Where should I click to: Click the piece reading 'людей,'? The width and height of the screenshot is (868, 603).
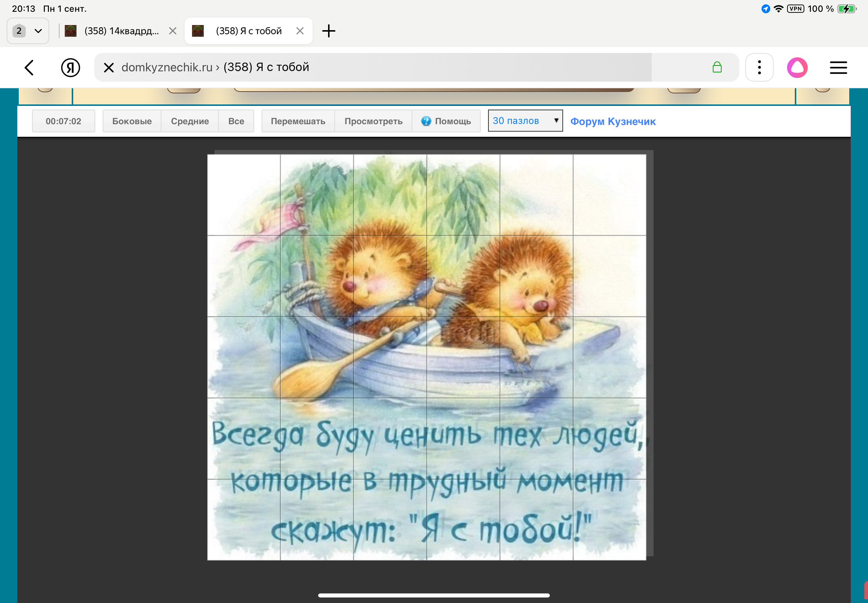coord(609,439)
